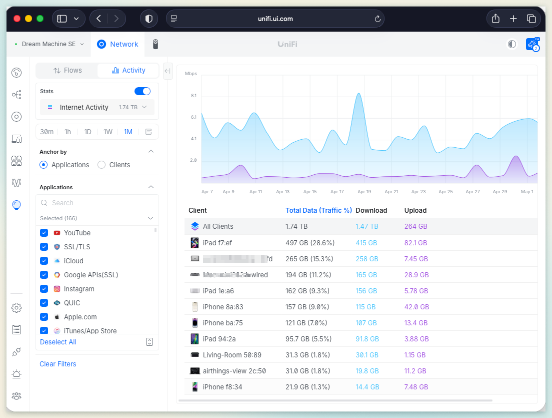Select the All Clients row
The width and height of the screenshot is (552, 418).
tap(361, 226)
